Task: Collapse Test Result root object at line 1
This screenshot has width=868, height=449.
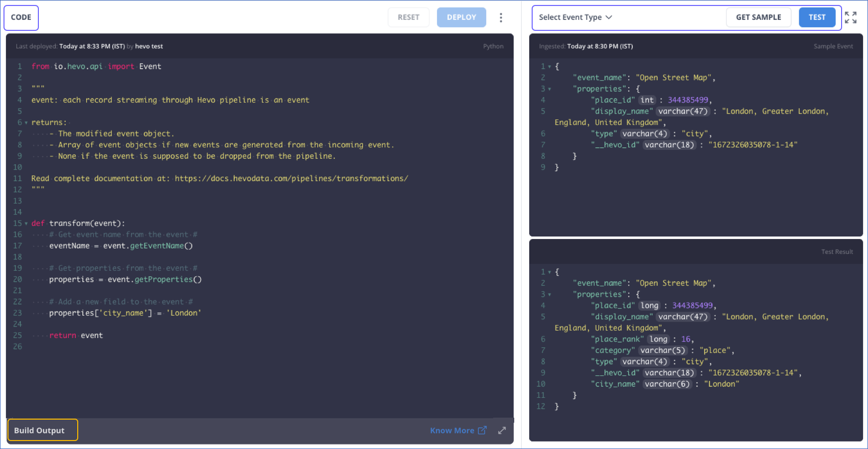Action: click(550, 272)
